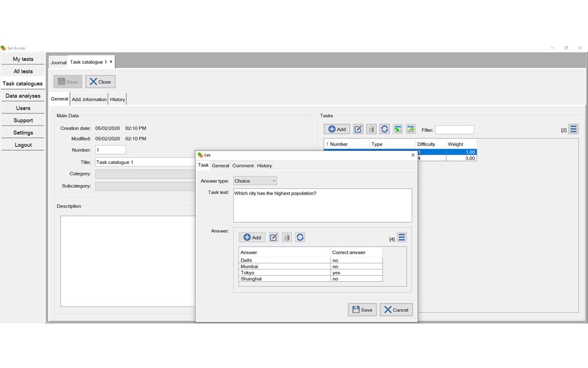This screenshot has height=368, width=588.
Task: Switch to the Task tab in the Edit dialog
Action: tap(203, 165)
